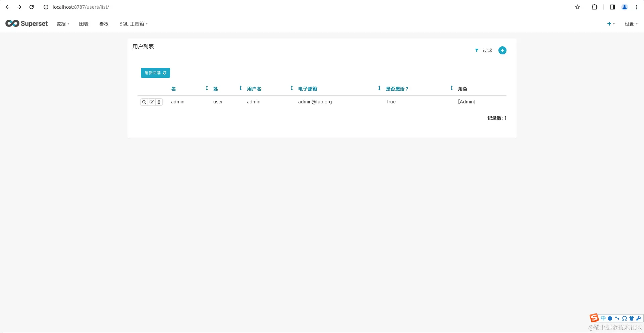Bookmark this page with star icon
644x333 pixels.
coord(578,7)
